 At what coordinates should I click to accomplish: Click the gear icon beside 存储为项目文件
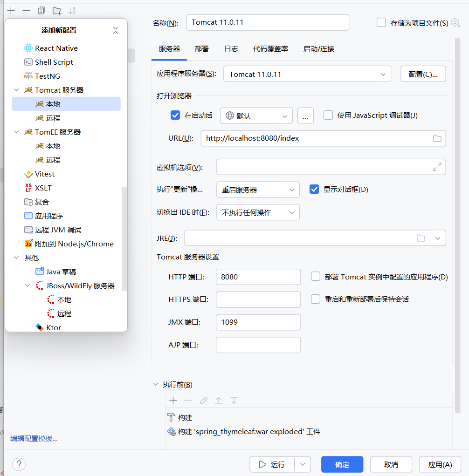click(x=455, y=22)
